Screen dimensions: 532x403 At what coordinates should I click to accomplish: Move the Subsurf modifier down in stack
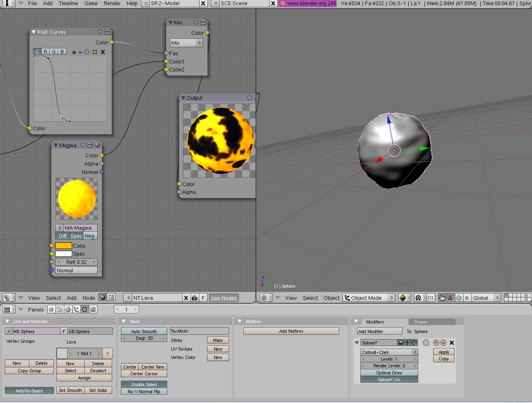tap(443, 343)
